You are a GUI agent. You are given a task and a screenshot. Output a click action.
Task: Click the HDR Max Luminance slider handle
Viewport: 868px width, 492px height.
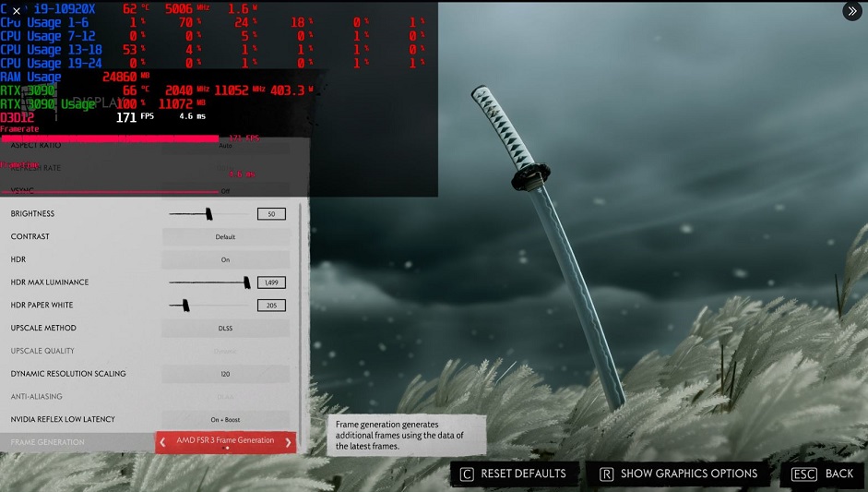[247, 282]
